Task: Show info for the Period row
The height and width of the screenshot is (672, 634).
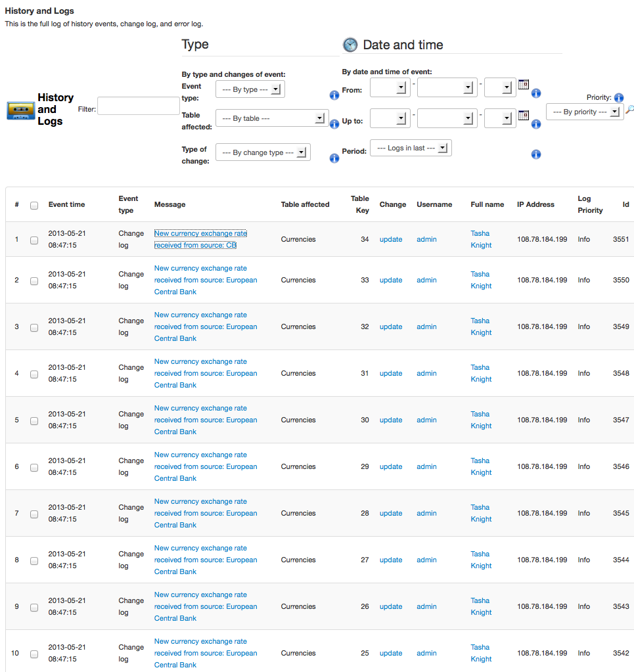Action: tap(536, 154)
